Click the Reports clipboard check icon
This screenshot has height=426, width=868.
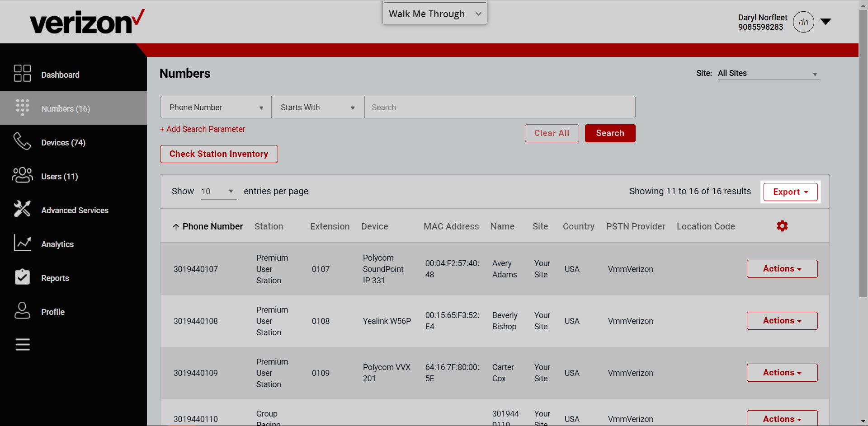click(x=22, y=276)
